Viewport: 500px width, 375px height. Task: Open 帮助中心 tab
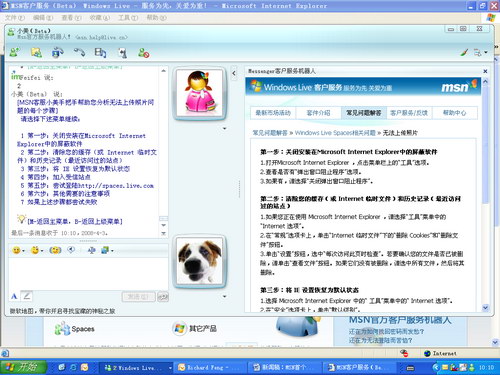(454, 113)
